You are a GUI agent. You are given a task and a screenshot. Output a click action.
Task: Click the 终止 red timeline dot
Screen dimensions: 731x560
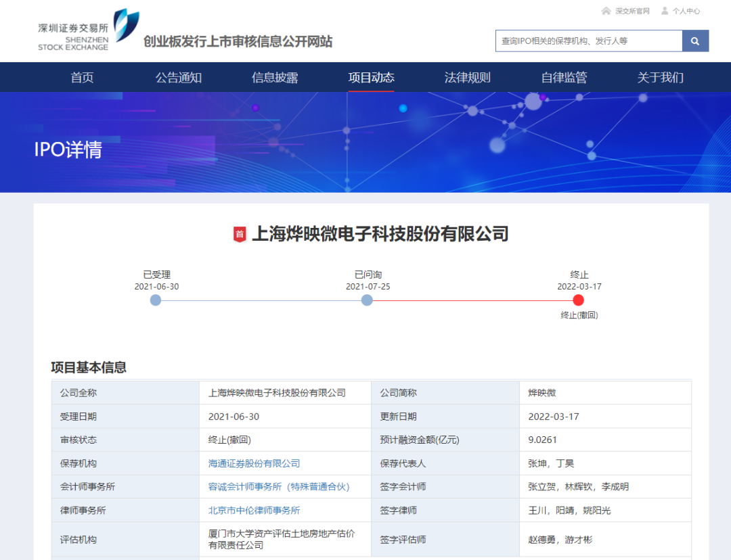pyautogui.click(x=578, y=300)
